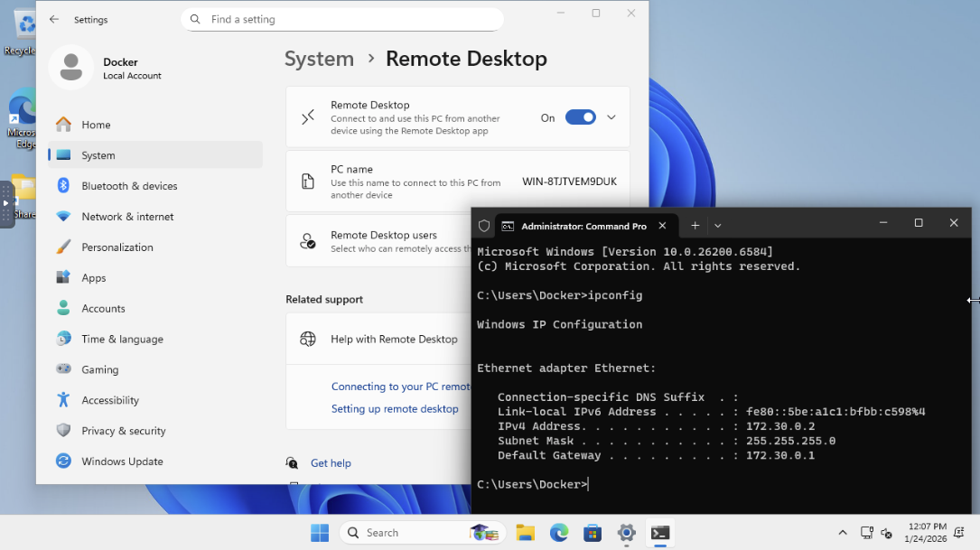Open the Setting up remote desktop link
Screen dimensions: 980x550
(x=395, y=409)
